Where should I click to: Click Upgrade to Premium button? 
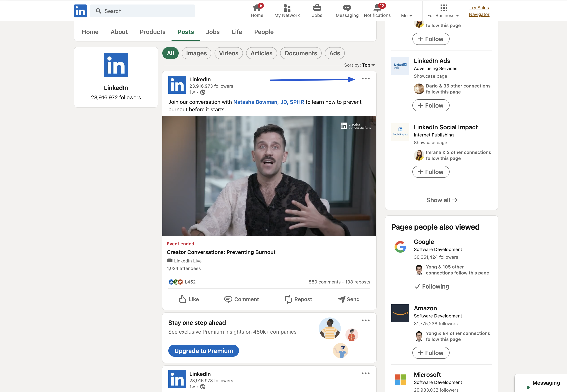point(203,351)
